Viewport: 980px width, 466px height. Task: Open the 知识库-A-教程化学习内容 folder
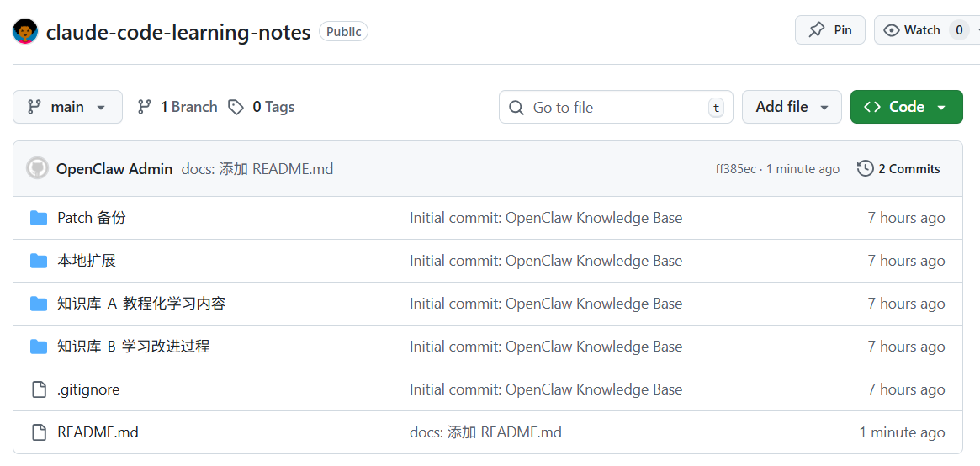point(141,304)
